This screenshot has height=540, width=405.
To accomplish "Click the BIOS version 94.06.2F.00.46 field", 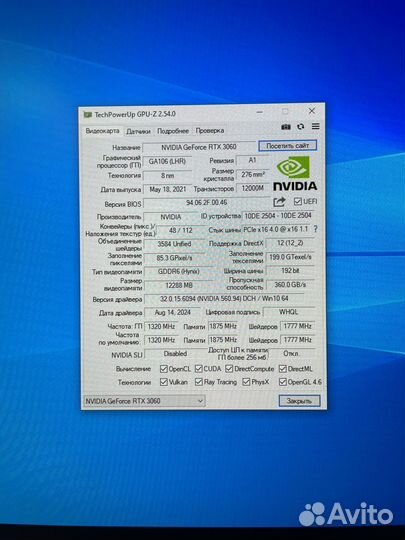I will click(207, 203).
